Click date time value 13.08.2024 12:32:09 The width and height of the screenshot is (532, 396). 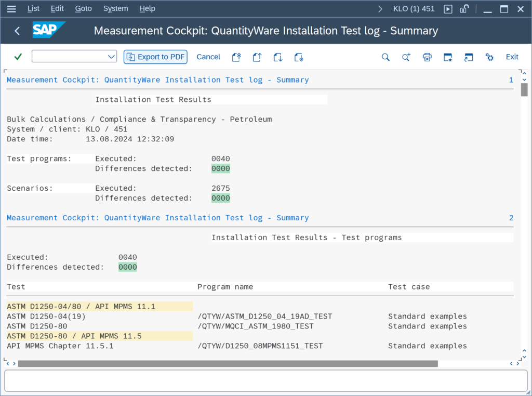click(129, 139)
